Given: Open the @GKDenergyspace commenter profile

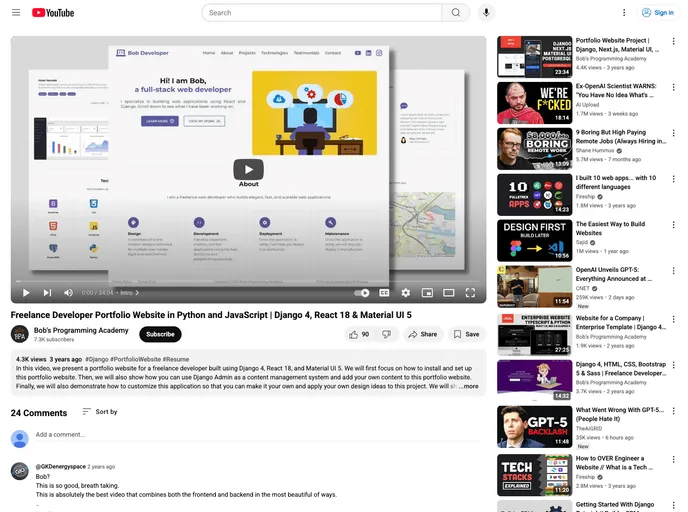Looking at the screenshot, I should (x=61, y=467).
